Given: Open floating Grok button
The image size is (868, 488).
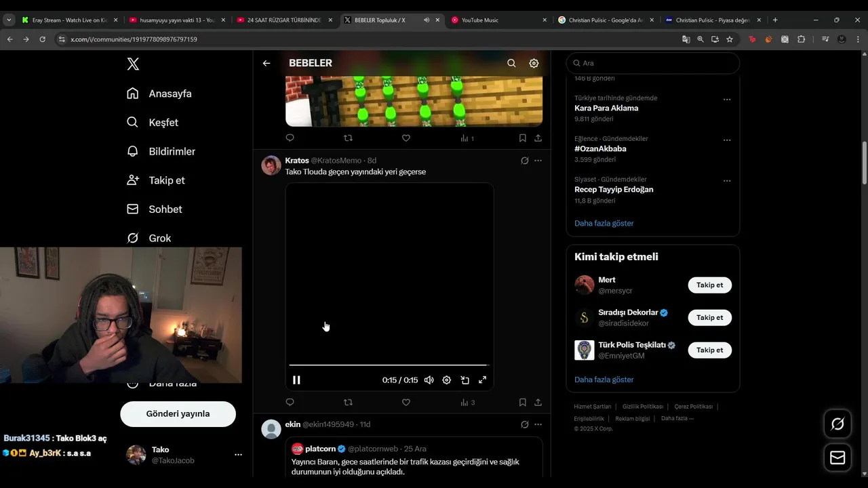Looking at the screenshot, I should [837, 424].
